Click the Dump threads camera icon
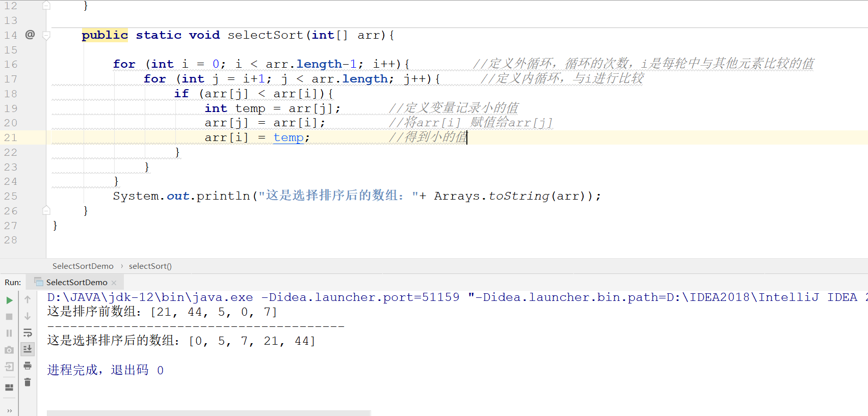 click(9, 350)
